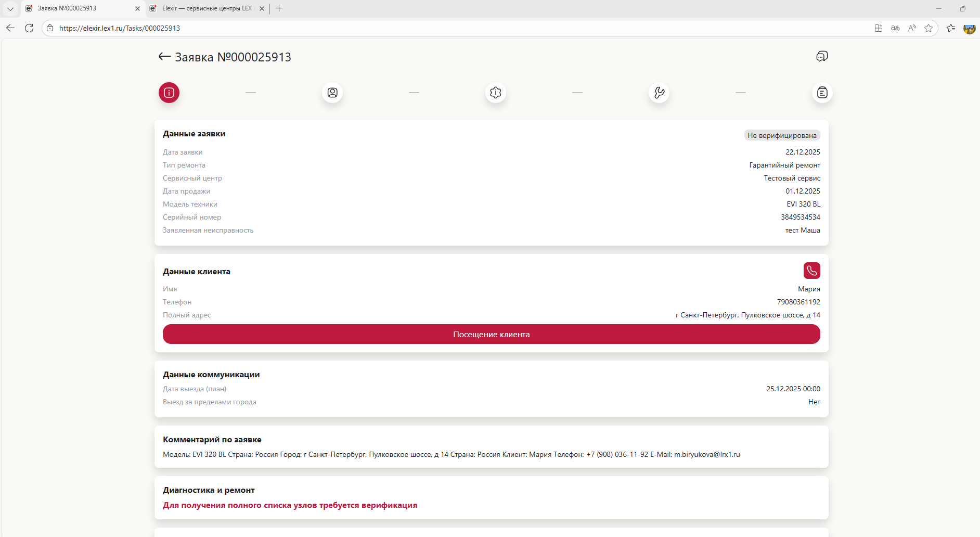Select the verification badge step icon
This screenshot has height=537, width=980.
point(496,93)
